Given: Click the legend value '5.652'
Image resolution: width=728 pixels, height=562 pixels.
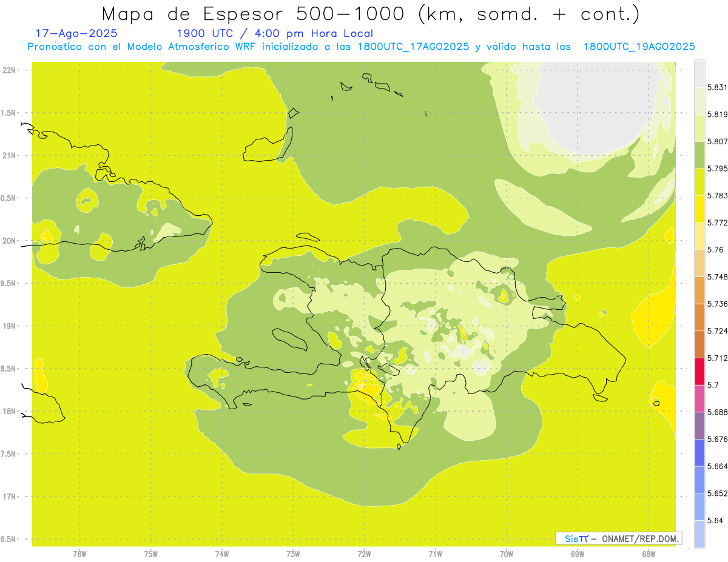Looking at the screenshot, I should click(x=718, y=493).
